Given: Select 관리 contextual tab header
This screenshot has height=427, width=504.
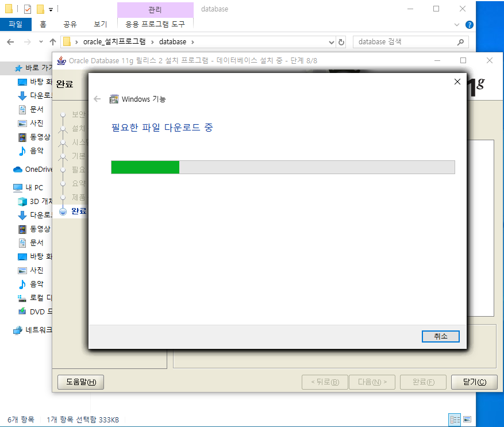Looking at the screenshot, I should pyautogui.click(x=155, y=10).
